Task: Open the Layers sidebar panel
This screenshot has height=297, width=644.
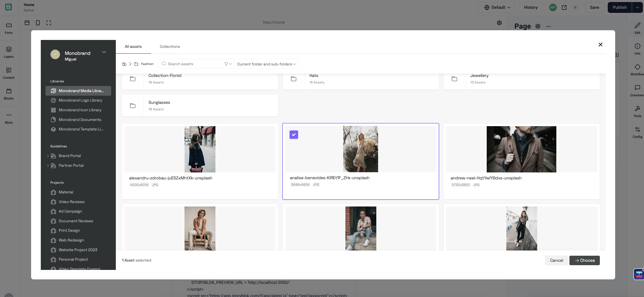Action: tap(9, 52)
